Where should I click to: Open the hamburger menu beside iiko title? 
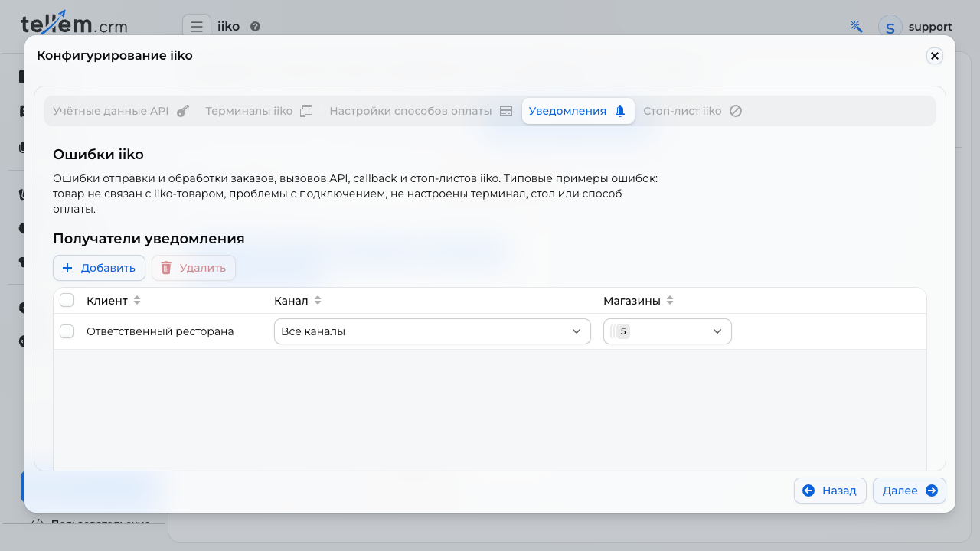click(x=197, y=26)
